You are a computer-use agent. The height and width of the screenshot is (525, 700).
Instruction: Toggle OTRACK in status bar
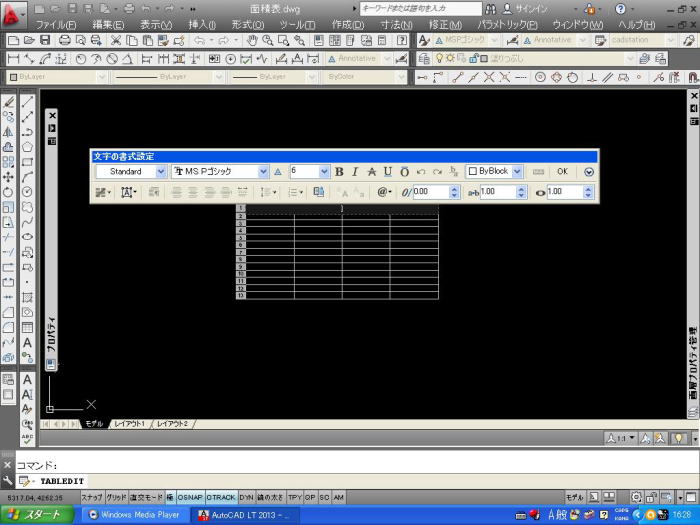[221, 497]
